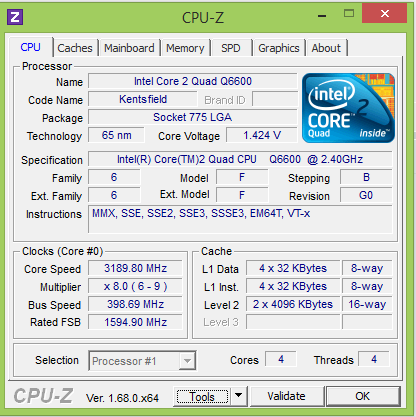Minimize the CPU-Z window
Image resolution: width=416 pixels, height=417 pixels.
click(322, 16)
